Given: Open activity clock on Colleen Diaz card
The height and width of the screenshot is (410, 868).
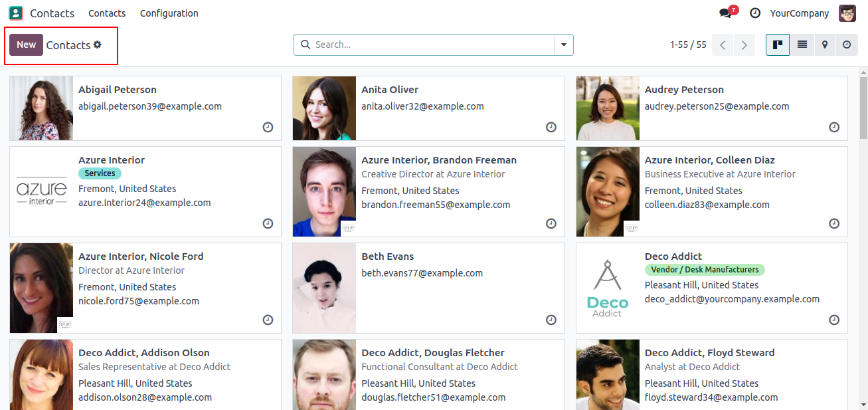Looking at the screenshot, I should 834,223.
